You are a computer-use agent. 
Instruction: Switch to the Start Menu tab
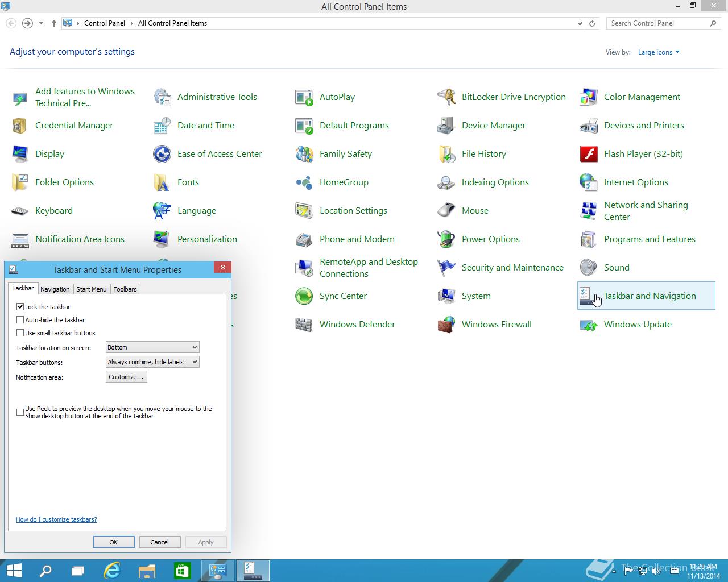(x=92, y=289)
